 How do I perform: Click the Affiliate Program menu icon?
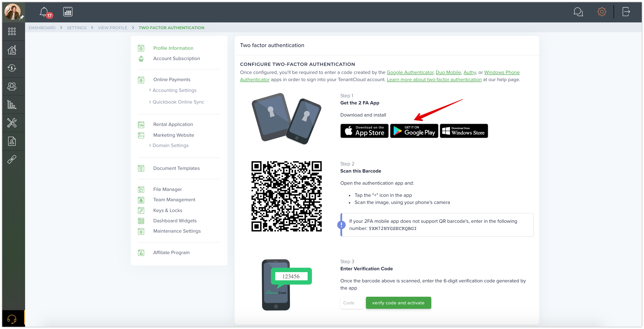pos(141,253)
